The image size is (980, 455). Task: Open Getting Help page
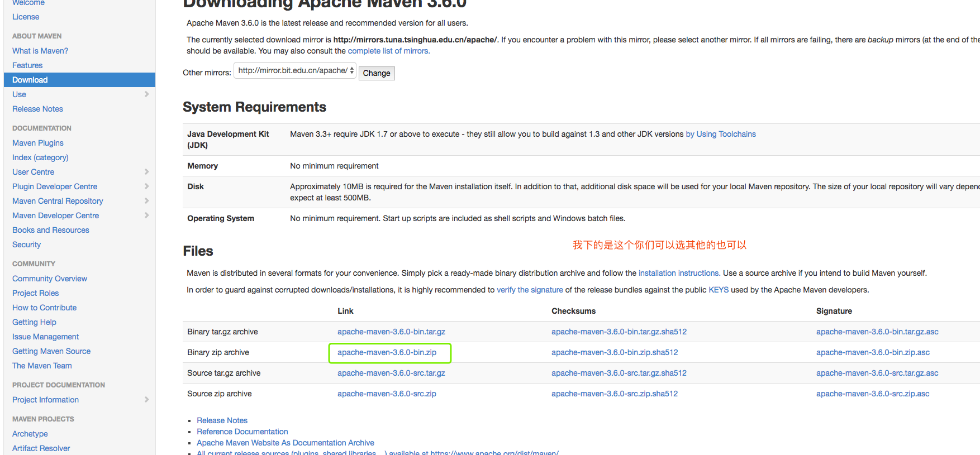pos(34,322)
